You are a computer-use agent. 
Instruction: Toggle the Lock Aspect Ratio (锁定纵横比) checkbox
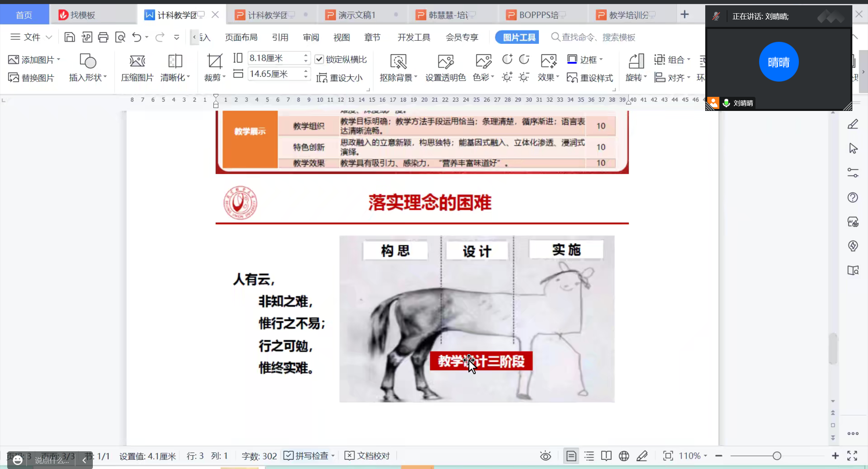319,59
